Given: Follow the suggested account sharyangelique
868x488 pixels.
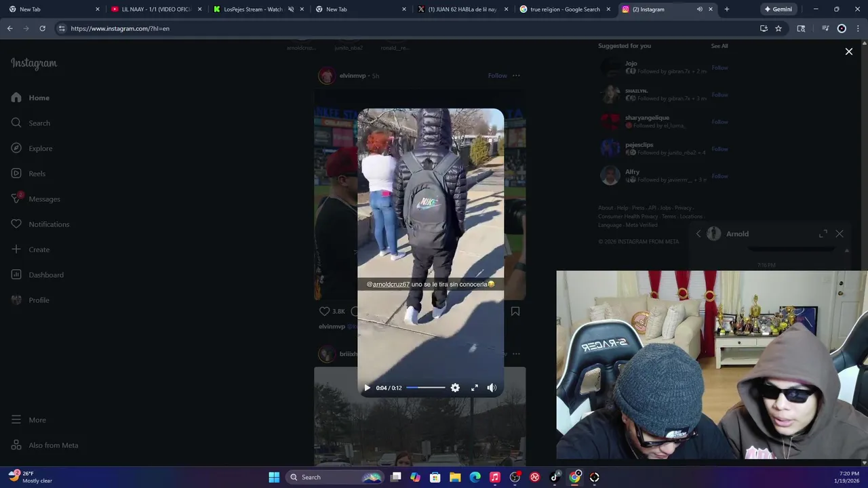Looking at the screenshot, I should tap(719, 122).
